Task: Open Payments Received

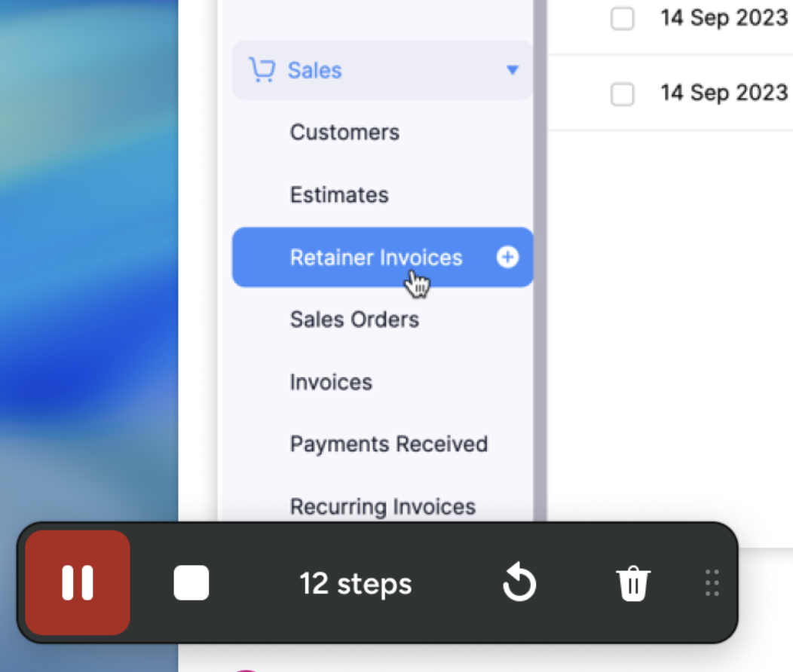Action: point(388,444)
